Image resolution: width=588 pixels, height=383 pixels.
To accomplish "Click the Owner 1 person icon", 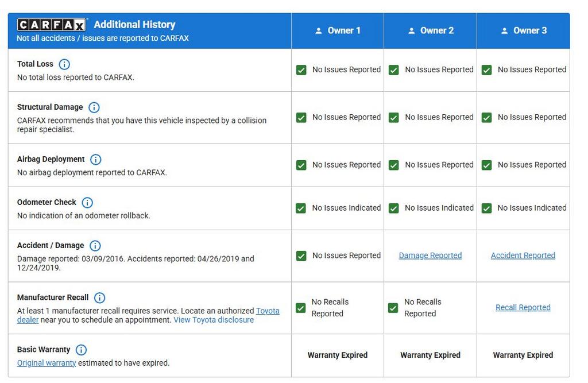I will click(x=319, y=31).
